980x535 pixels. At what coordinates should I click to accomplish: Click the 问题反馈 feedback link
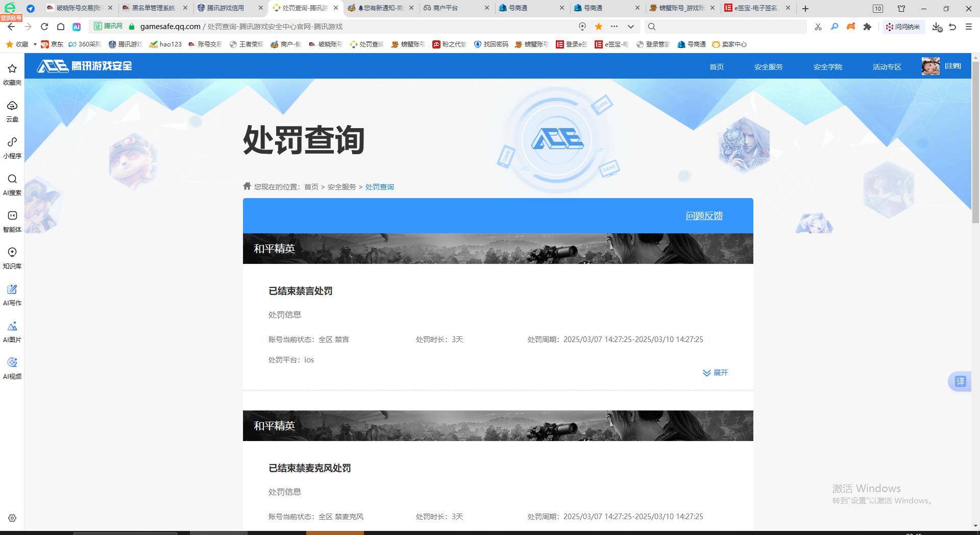[x=704, y=216]
